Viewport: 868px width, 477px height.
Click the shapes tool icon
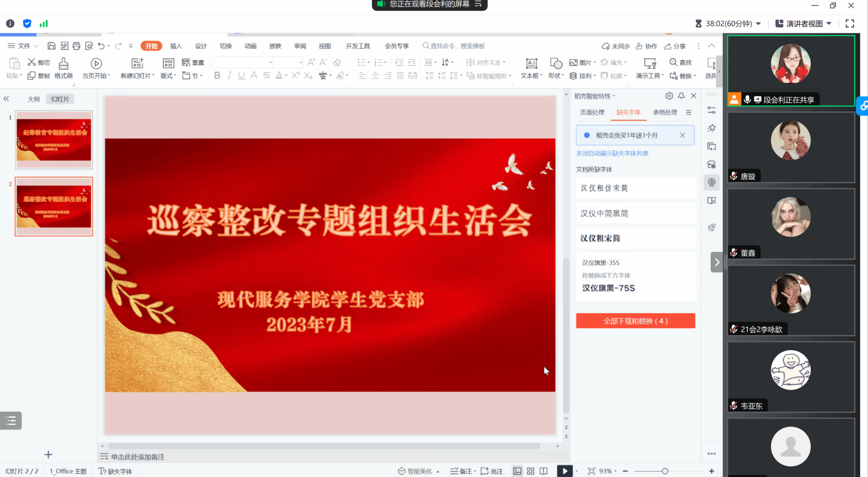(556, 64)
